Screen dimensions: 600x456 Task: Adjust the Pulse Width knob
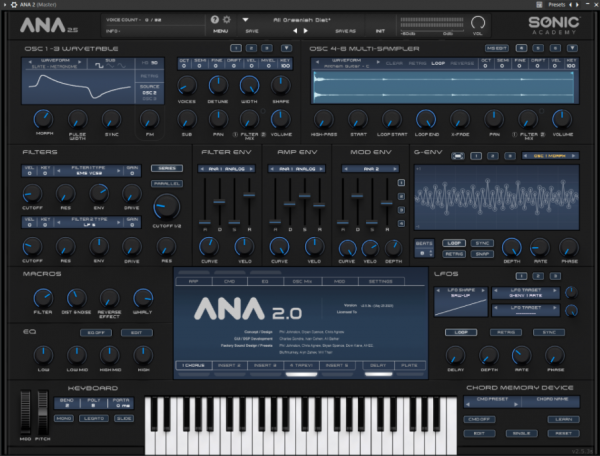(x=77, y=119)
